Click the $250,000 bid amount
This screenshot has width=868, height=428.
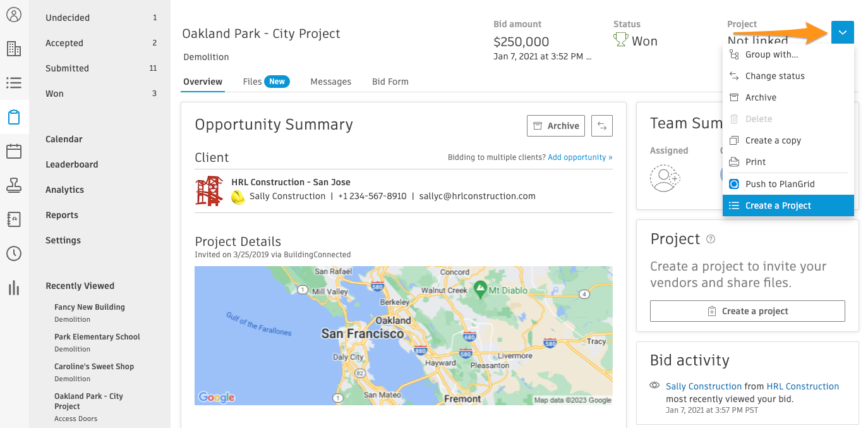coord(521,42)
